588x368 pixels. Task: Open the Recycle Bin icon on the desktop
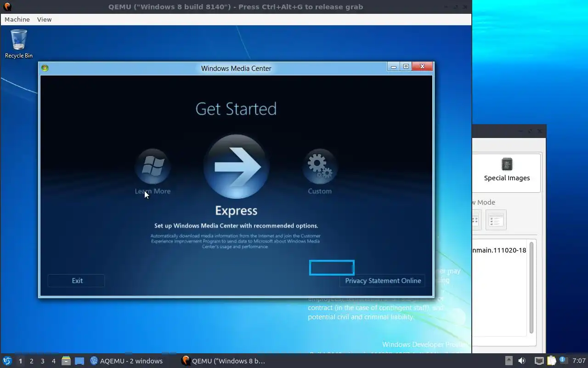point(18,44)
